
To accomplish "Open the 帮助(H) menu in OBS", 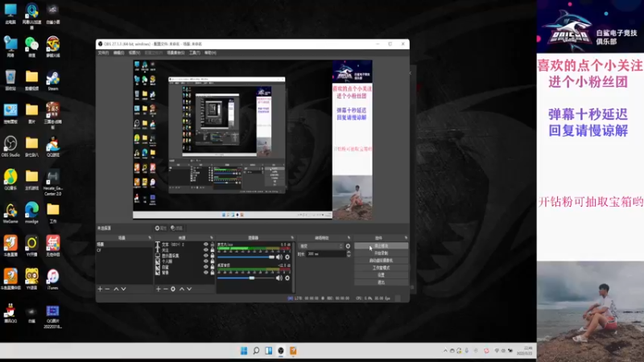I will click(x=210, y=53).
